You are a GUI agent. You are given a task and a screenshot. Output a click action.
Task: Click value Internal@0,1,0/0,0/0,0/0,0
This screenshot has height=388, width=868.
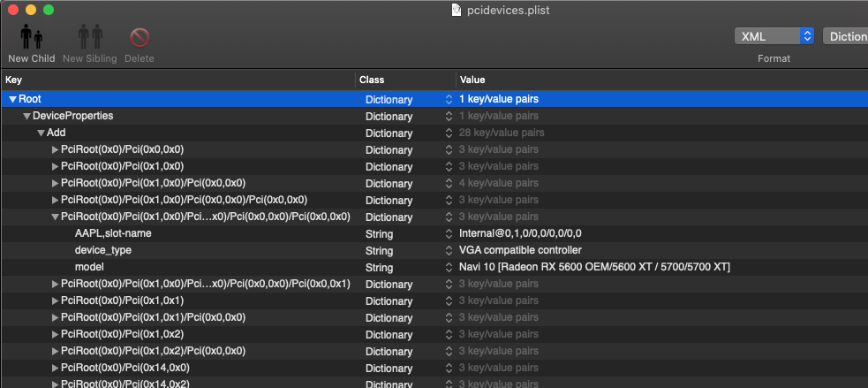pyautogui.click(x=520, y=233)
